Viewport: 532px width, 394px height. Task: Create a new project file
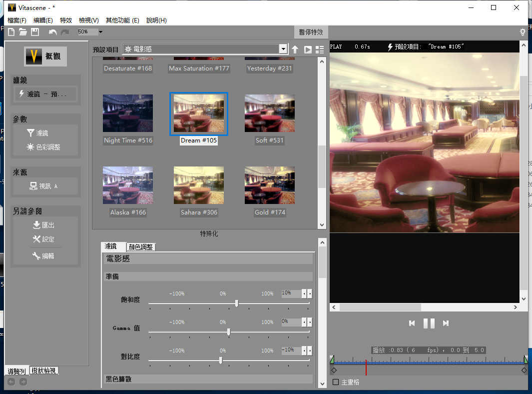tap(10, 31)
